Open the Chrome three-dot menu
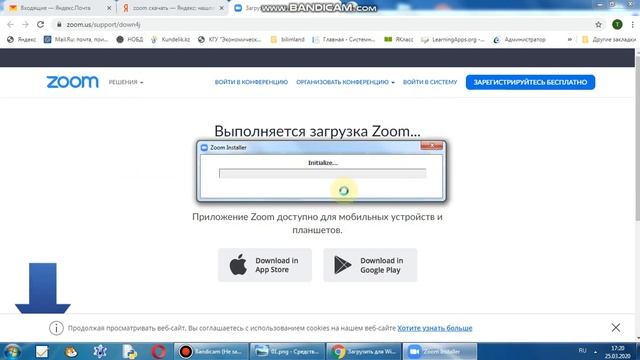 [x=632, y=24]
